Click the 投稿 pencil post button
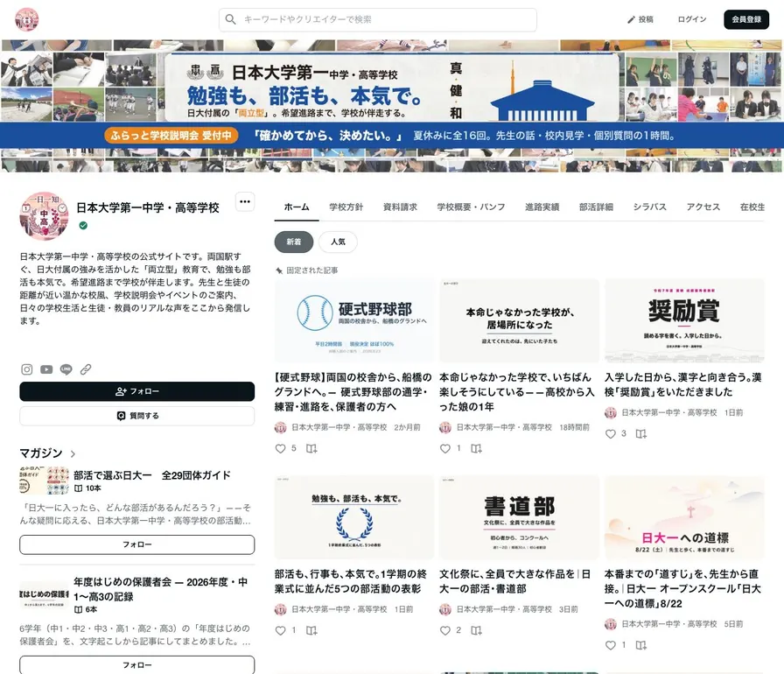This screenshot has width=784, height=674. [640, 19]
